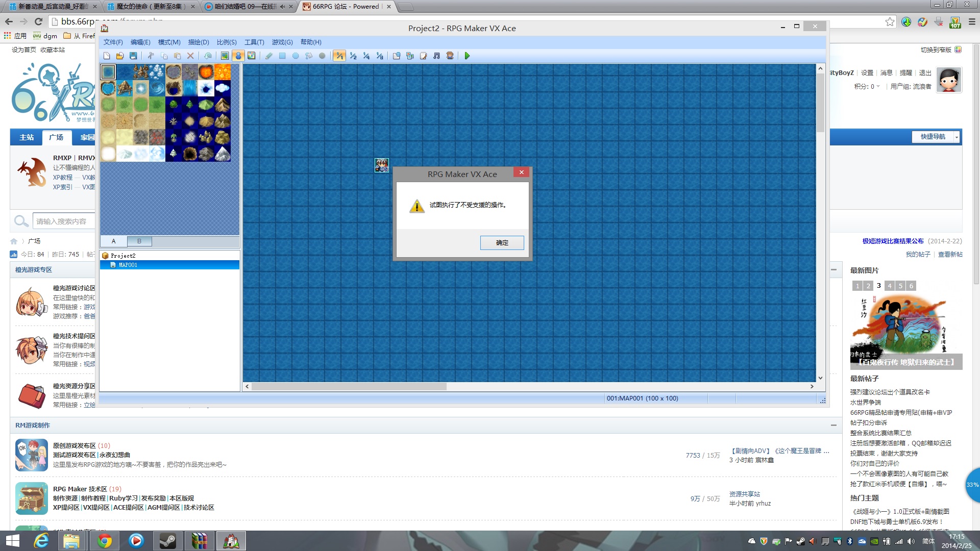Open the Resource Manager icon
Viewport: 980px width, 551px height.
coord(410,56)
